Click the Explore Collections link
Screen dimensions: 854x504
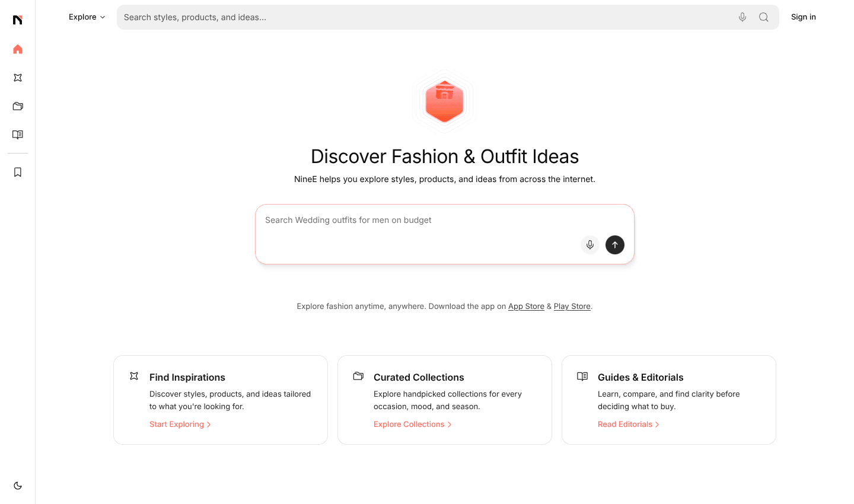click(x=413, y=425)
